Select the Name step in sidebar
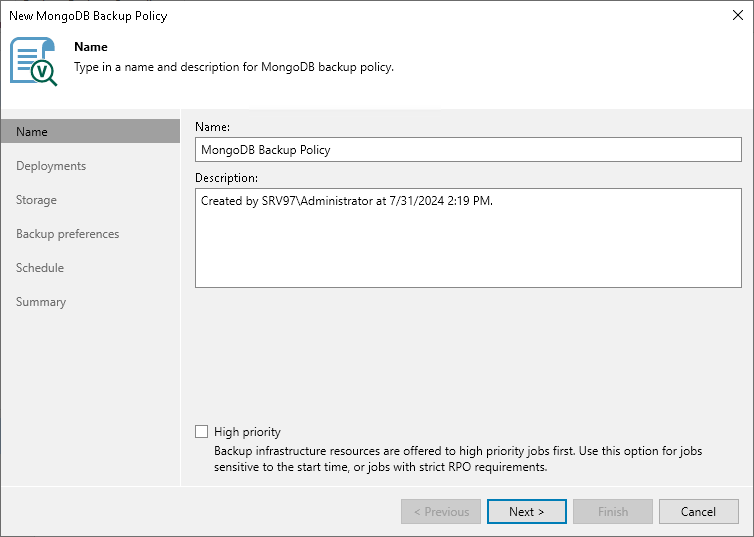The height and width of the screenshot is (537, 754). coord(90,131)
